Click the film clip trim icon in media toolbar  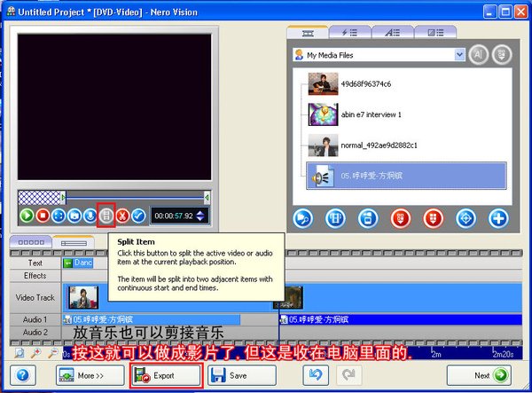coord(335,218)
